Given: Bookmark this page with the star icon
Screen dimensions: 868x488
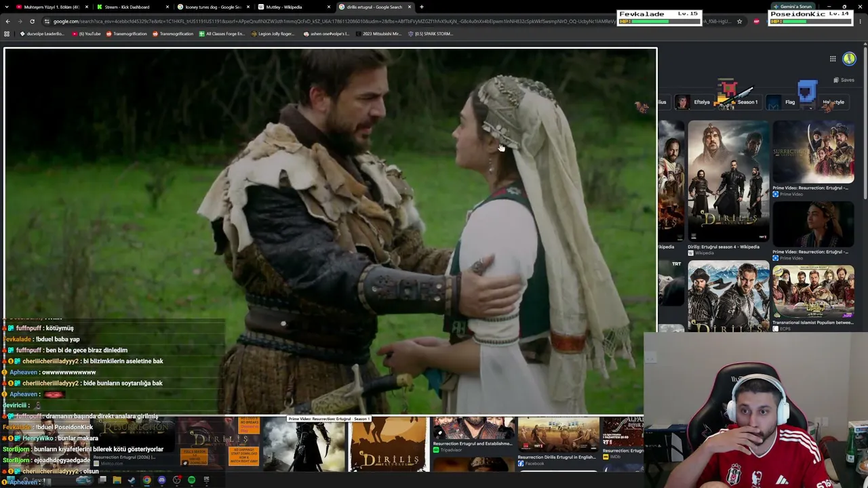Looking at the screenshot, I should [739, 21].
